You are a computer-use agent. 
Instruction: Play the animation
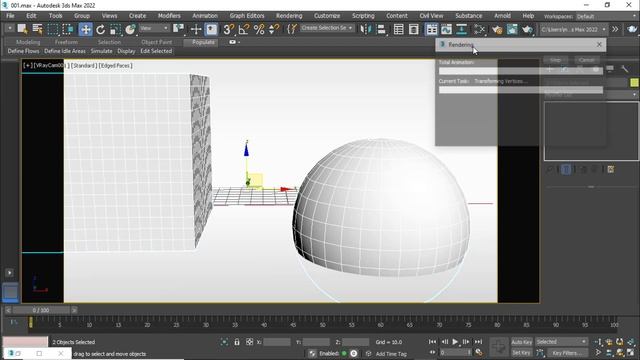[x=455, y=342]
